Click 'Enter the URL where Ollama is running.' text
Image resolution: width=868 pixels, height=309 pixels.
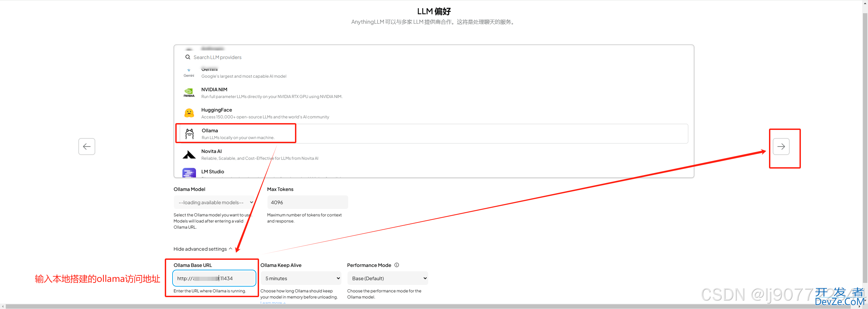tap(210, 291)
